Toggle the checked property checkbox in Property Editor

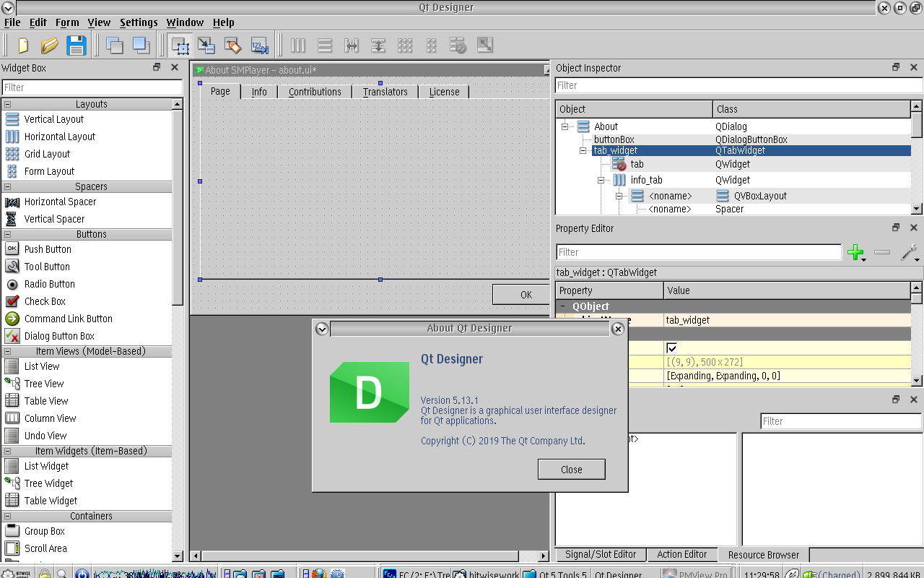tap(671, 348)
